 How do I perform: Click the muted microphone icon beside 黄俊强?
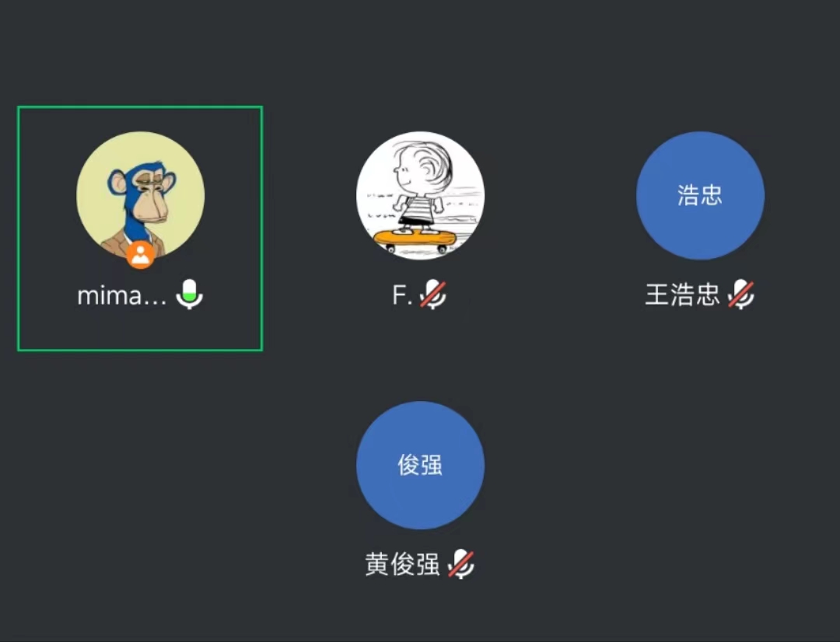(x=460, y=563)
